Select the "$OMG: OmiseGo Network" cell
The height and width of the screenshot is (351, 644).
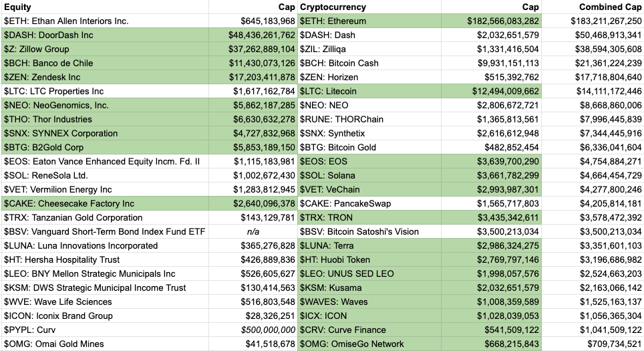[x=369, y=344]
